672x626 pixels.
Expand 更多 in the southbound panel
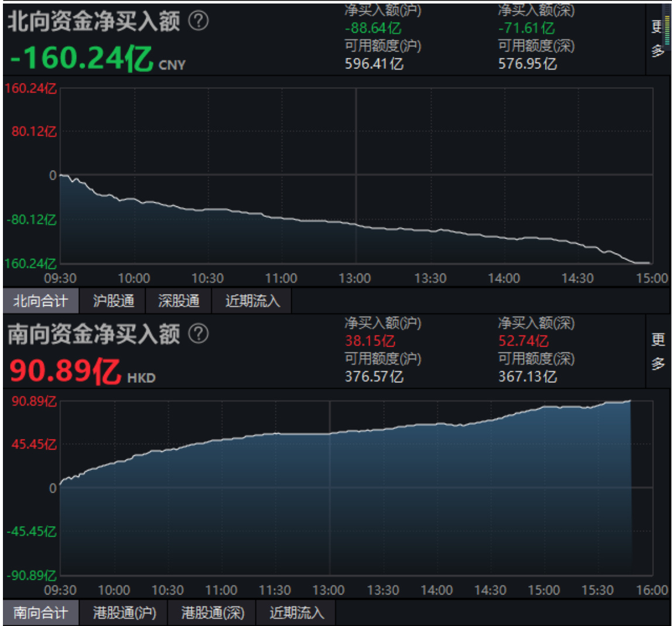658,351
